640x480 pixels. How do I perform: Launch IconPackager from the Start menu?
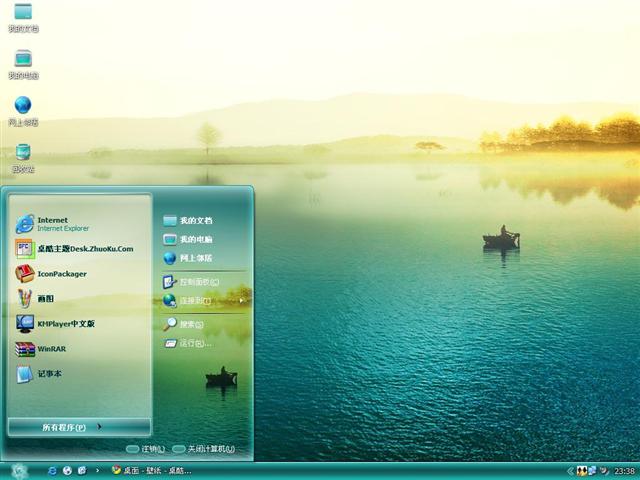(x=62, y=274)
